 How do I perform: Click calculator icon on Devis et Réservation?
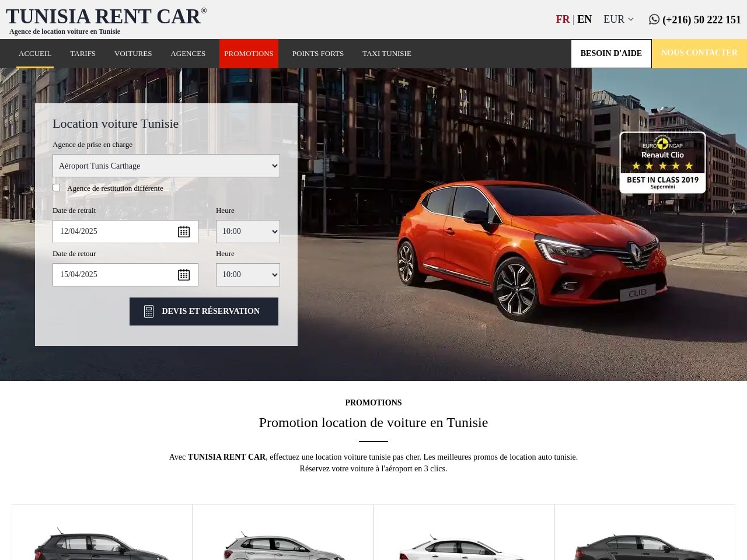point(149,311)
